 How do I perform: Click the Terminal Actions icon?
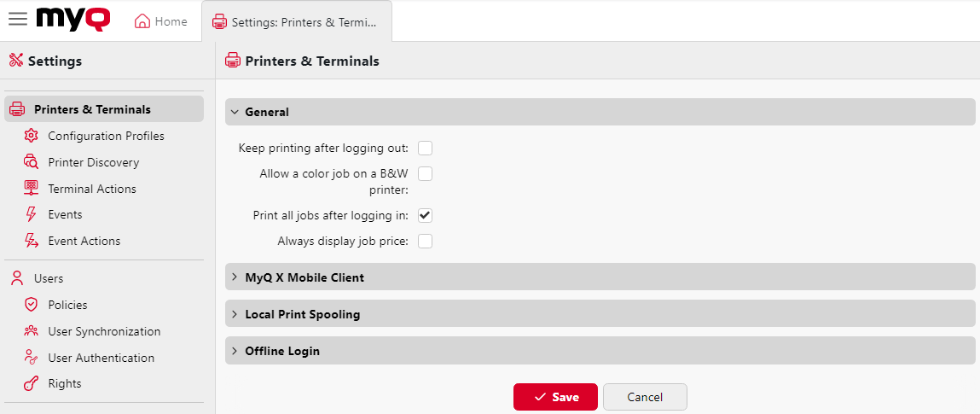pyautogui.click(x=32, y=189)
